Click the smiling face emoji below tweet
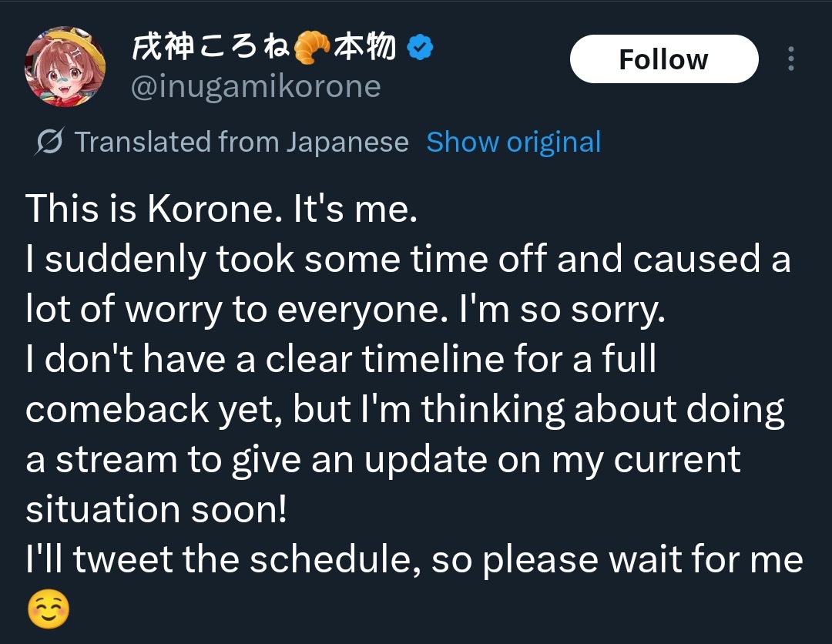This screenshot has height=644, width=832. point(48,611)
